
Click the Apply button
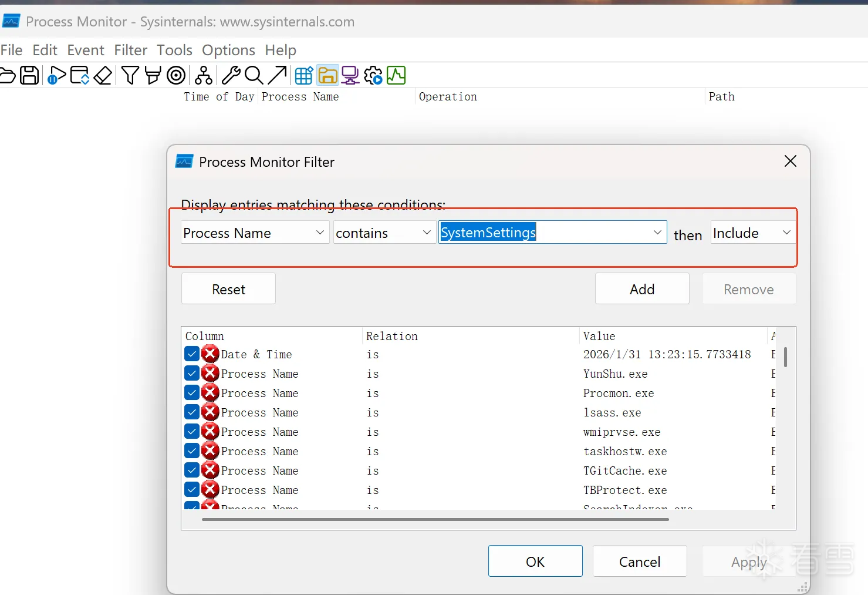click(749, 562)
